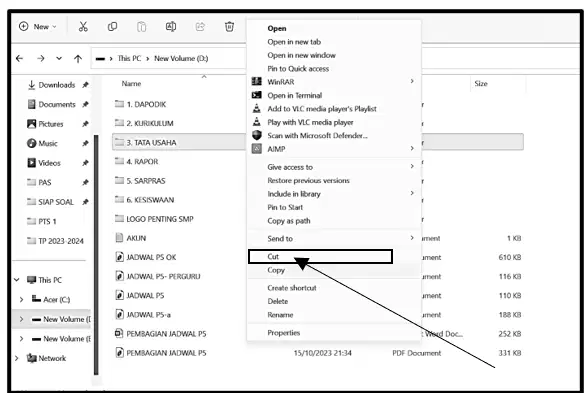Choose Restore previous versions
This screenshot has width=586, height=393.
(x=308, y=180)
